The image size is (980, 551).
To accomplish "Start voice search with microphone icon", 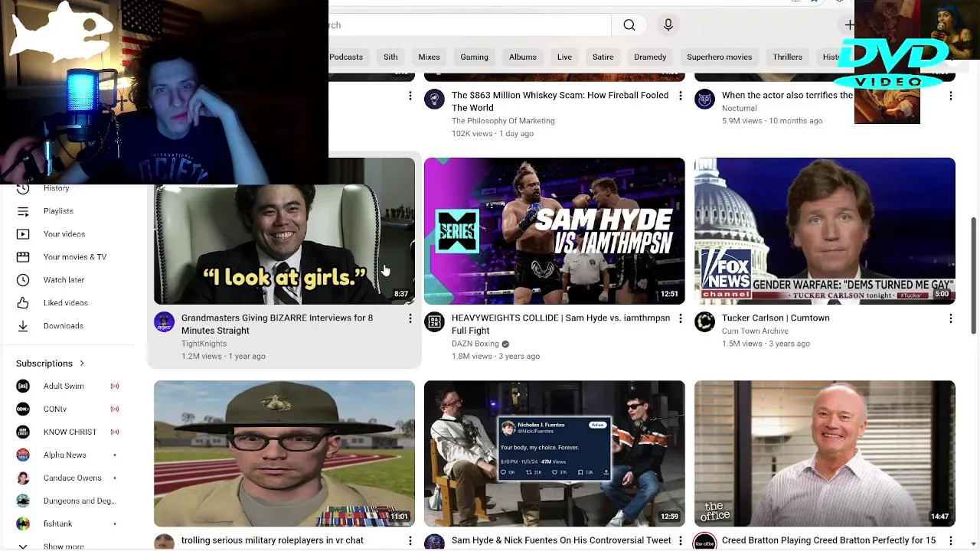I will (x=668, y=25).
